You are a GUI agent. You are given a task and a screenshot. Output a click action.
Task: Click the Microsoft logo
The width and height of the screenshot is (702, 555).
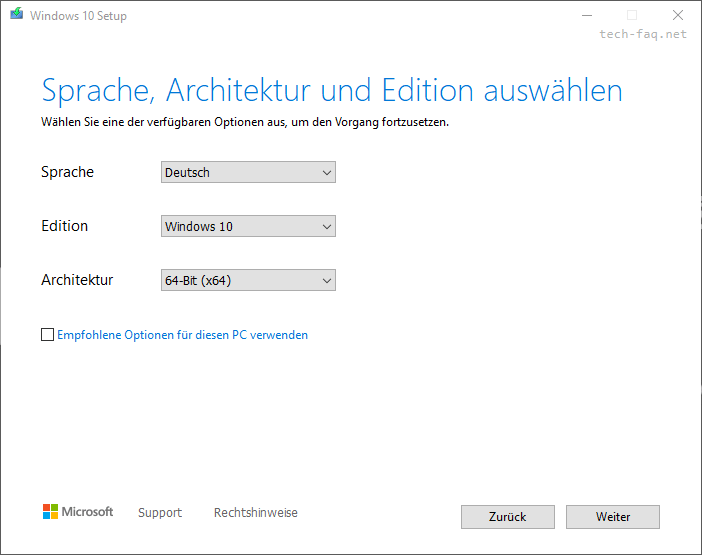point(78,512)
